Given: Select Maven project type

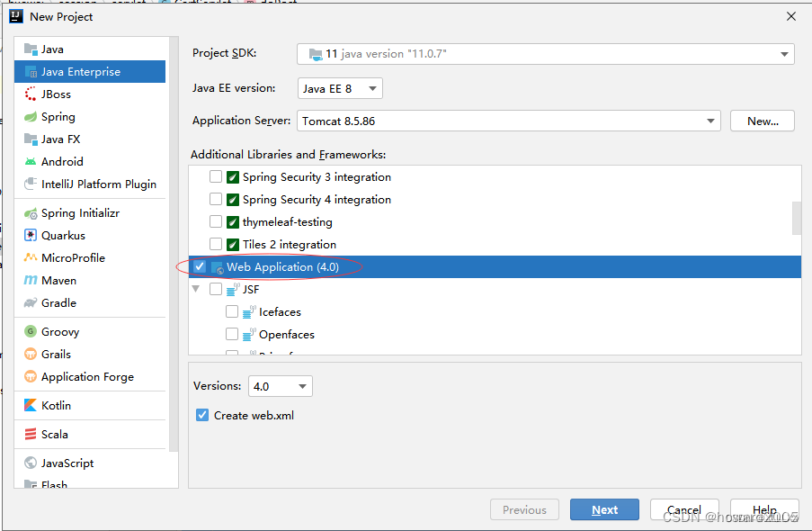Looking at the screenshot, I should (90, 281).
